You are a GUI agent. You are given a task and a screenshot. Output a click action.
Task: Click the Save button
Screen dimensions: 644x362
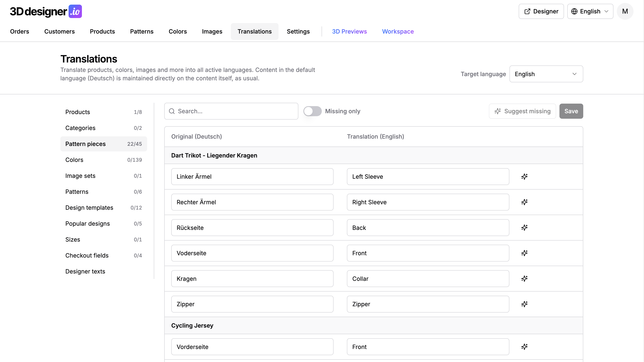571,111
